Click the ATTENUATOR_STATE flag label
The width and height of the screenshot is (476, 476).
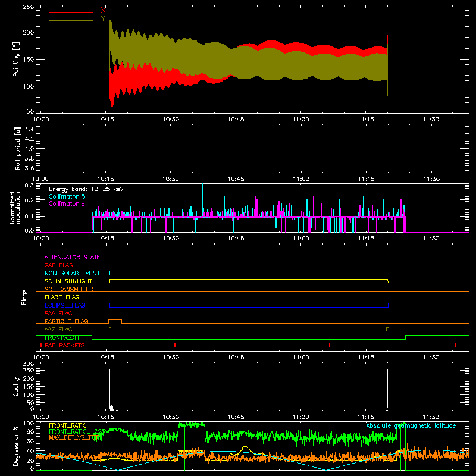click(x=72, y=257)
